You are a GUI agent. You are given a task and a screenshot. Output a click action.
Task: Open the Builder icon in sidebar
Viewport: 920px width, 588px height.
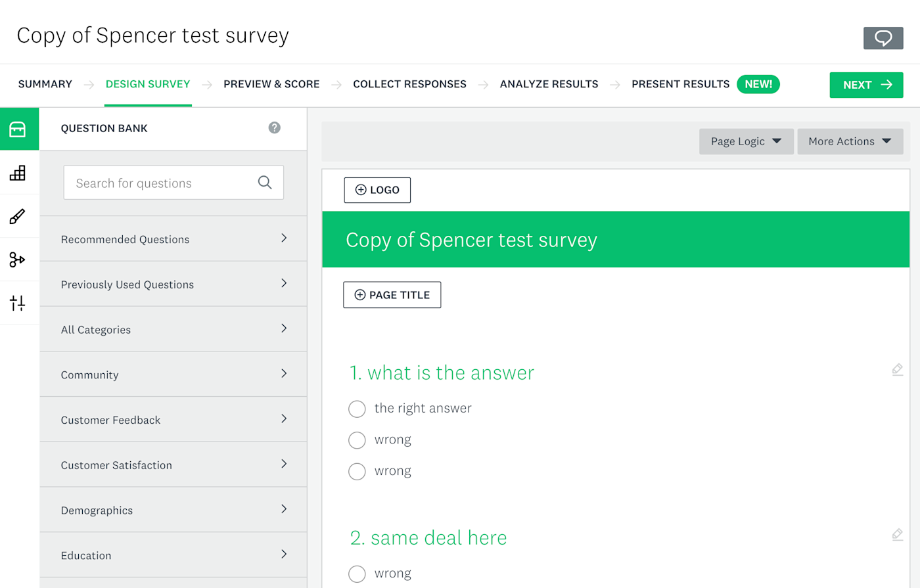18,173
